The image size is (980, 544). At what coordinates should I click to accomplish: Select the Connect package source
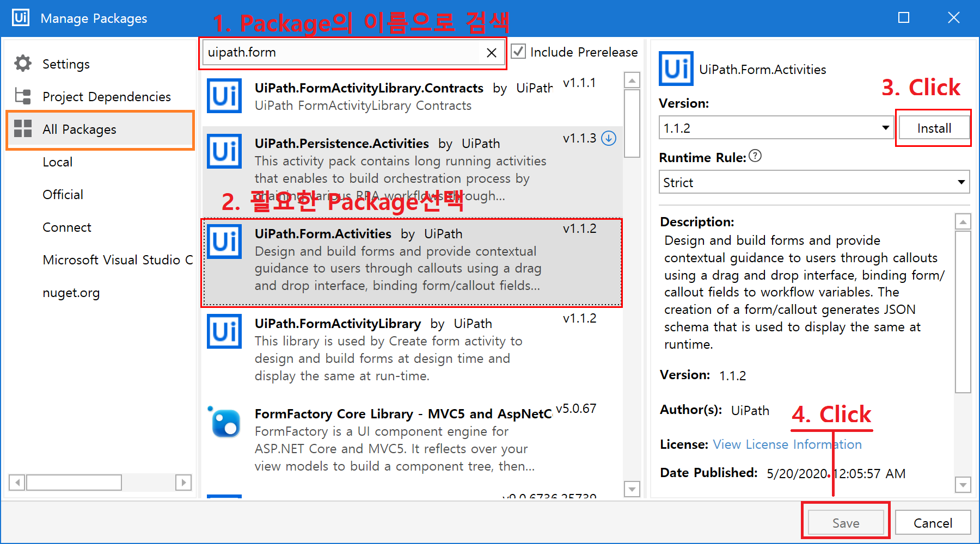67,227
